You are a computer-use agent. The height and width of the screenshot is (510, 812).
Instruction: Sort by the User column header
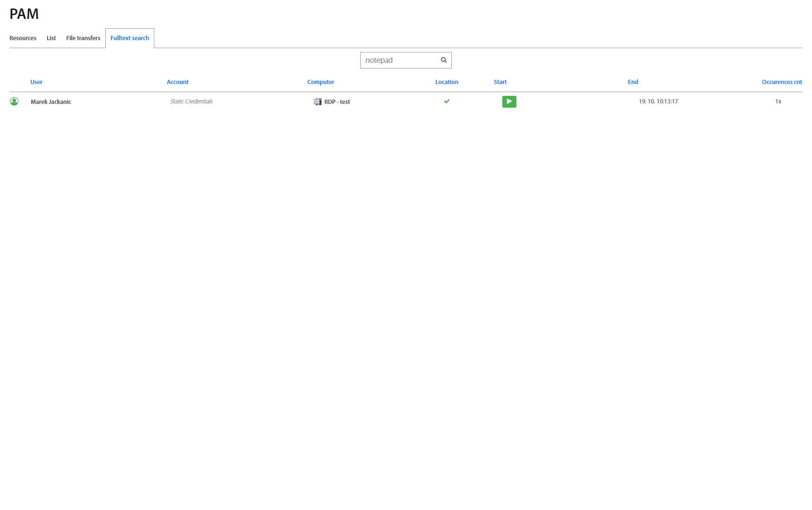[x=36, y=82]
